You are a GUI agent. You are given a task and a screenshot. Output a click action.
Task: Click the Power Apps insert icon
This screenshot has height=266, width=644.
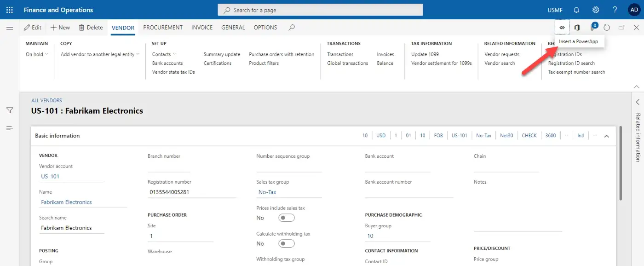[562, 28]
